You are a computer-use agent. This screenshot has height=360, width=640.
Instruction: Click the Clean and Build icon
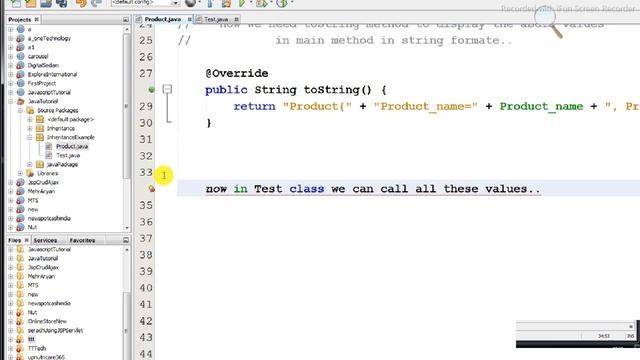226,3
